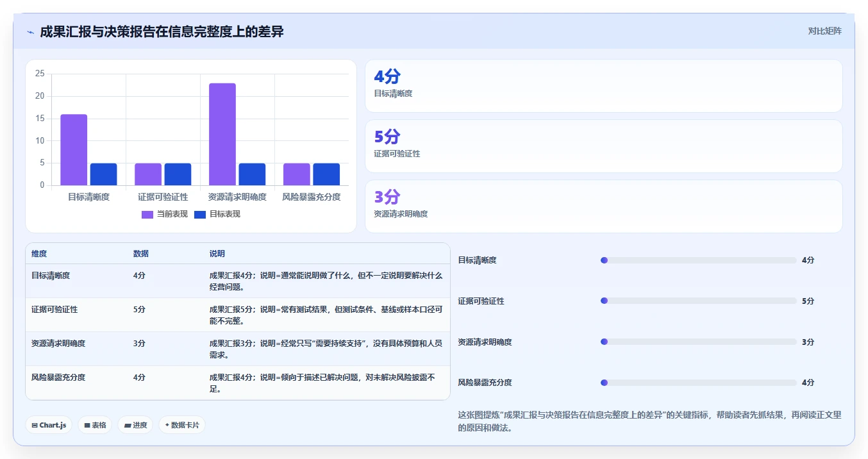Click the 对比矩阵 label in the header

[x=824, y=31]
